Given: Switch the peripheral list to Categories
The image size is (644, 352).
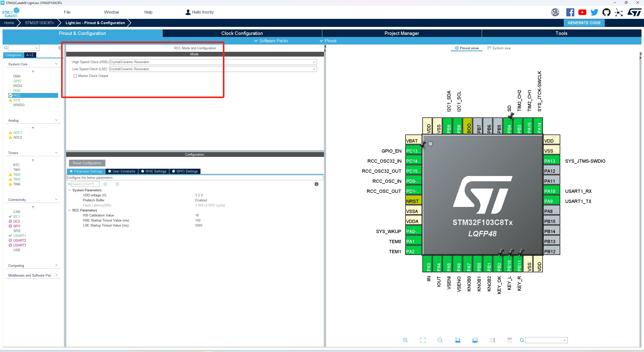Looking at the screenshot, I should 13,55.
